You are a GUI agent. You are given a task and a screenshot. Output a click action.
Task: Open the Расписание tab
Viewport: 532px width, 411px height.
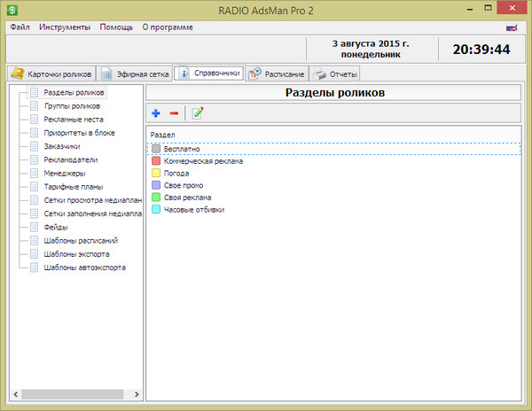click(277, 74)
